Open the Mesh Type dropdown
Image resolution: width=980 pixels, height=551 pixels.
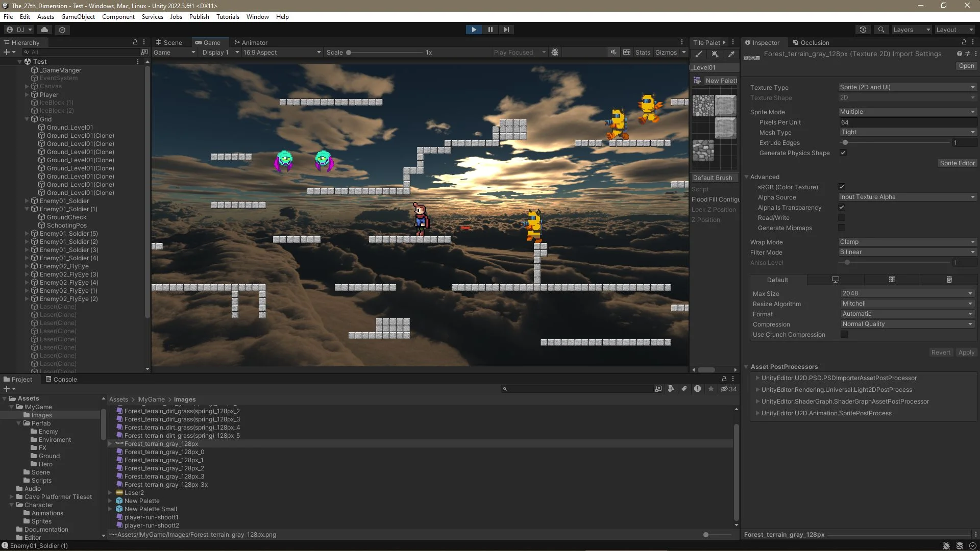908,132
